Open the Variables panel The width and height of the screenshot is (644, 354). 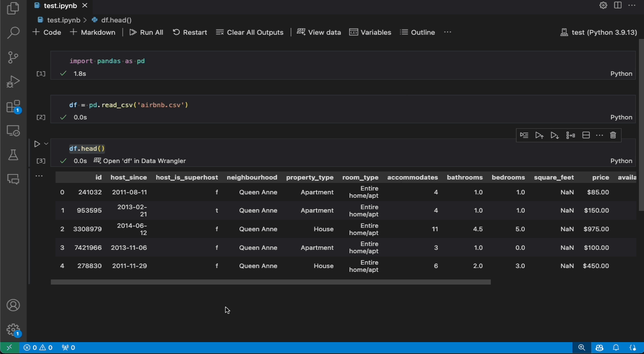tap(370, 32)
